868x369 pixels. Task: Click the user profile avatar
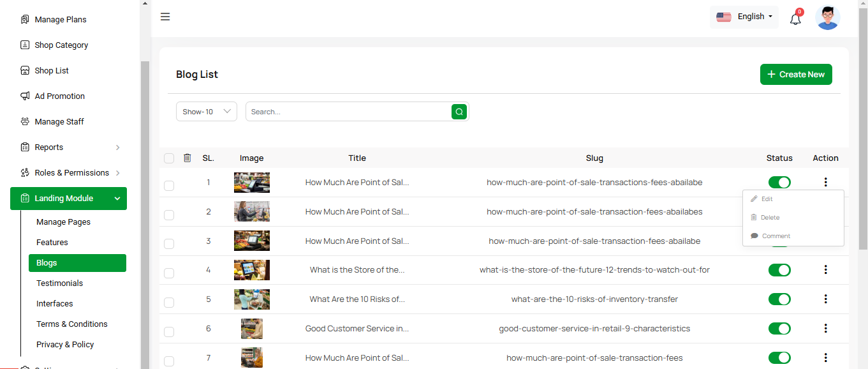[x=827, y=18]
